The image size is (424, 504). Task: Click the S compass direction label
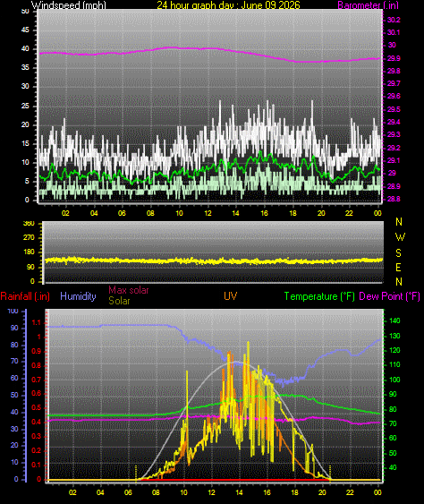point(398,253)
